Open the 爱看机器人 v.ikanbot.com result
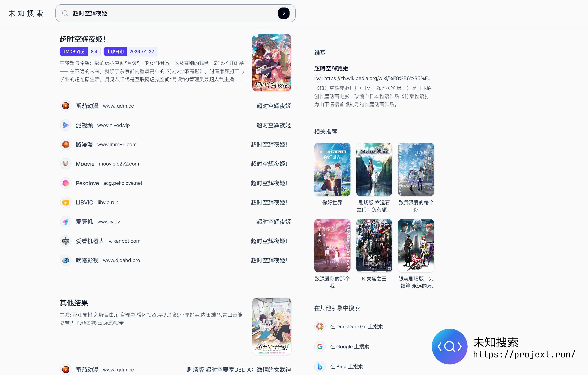Viewport: 588px width, 375px height. click(x=175, y=241)
